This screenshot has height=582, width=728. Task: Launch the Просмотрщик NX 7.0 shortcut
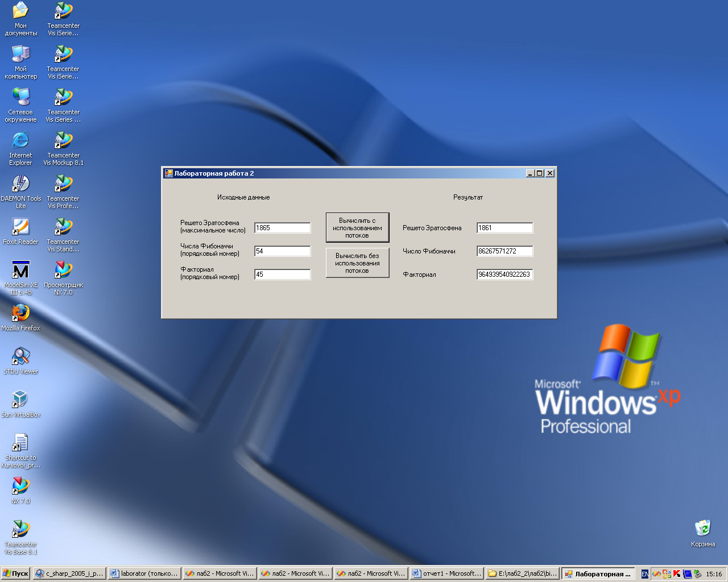pos(63,277)
